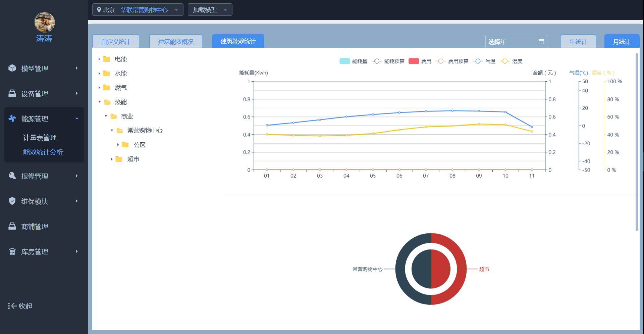Screen dimensions: 644x334
Task: Click the 商铺管理 shop icon
Action: 12,226
